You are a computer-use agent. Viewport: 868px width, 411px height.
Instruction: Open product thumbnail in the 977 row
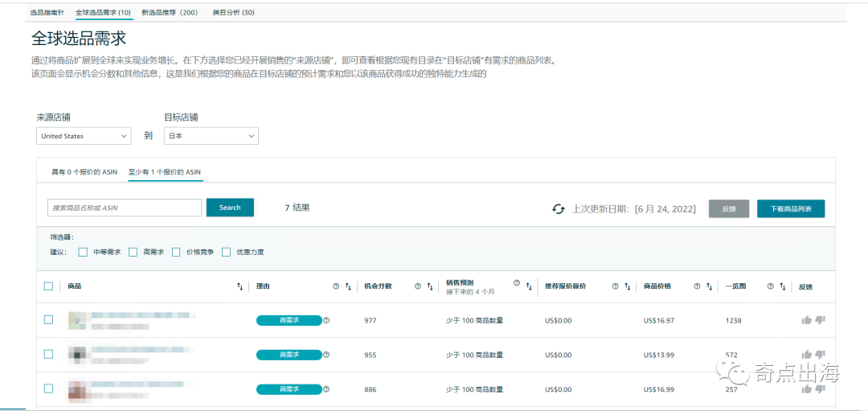[77, 320]
